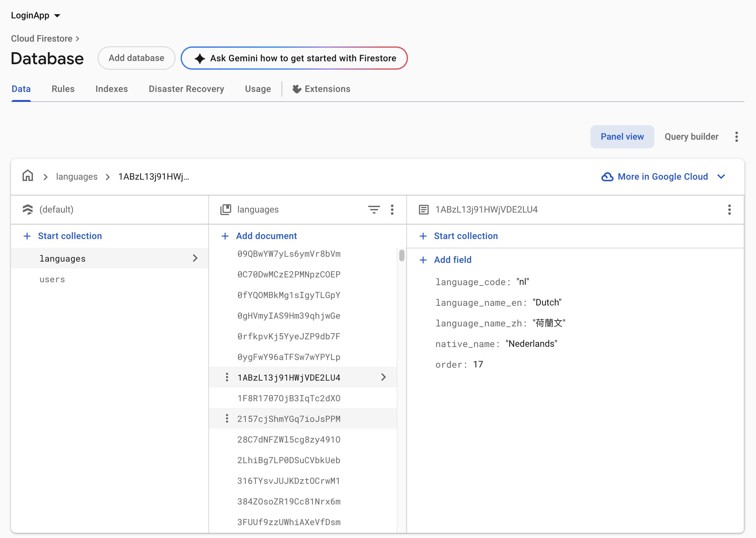This screenshot has height=538, width=756.
Task: Open document 1ABzL13j91HWjVDE2LU4 overflow menu
Action: click(729, 209)
